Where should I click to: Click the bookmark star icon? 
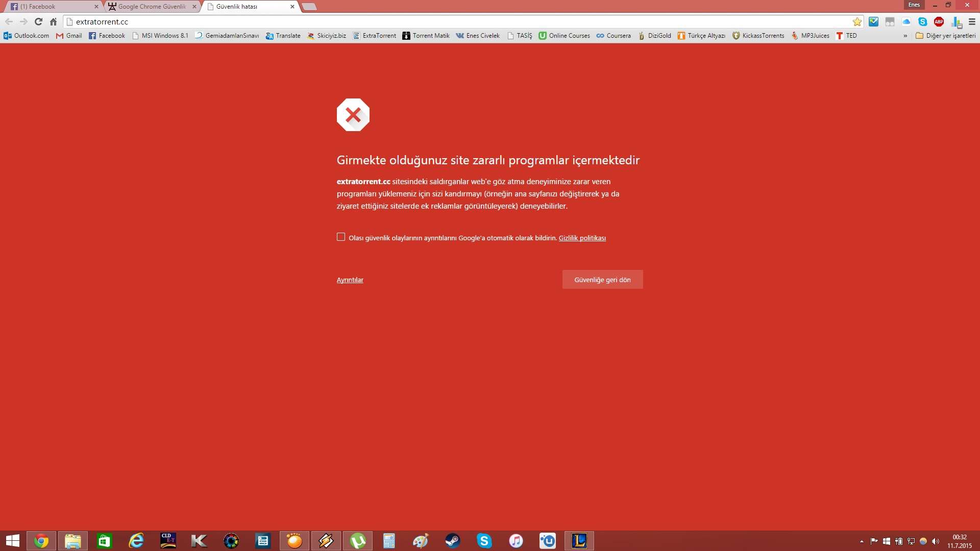coord(857,21)
